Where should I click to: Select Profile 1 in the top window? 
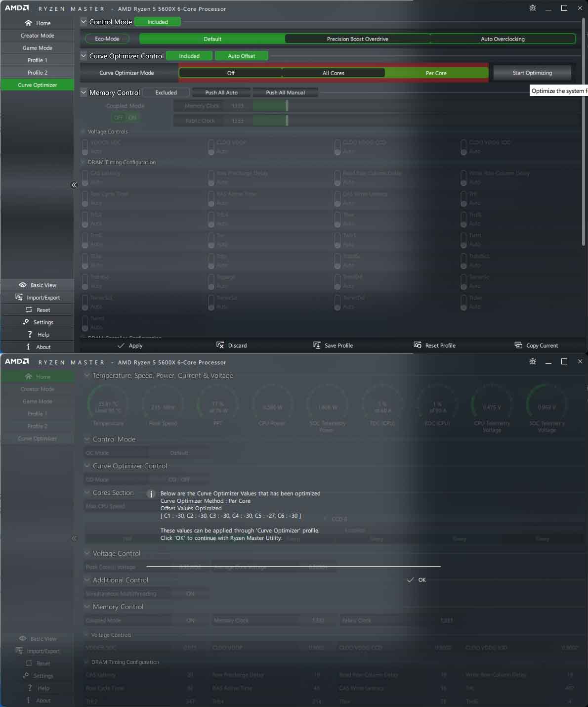point(37,60)
